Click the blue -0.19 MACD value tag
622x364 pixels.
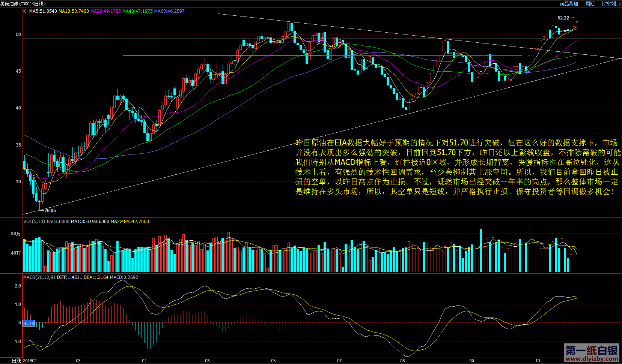tap(29, 323)
